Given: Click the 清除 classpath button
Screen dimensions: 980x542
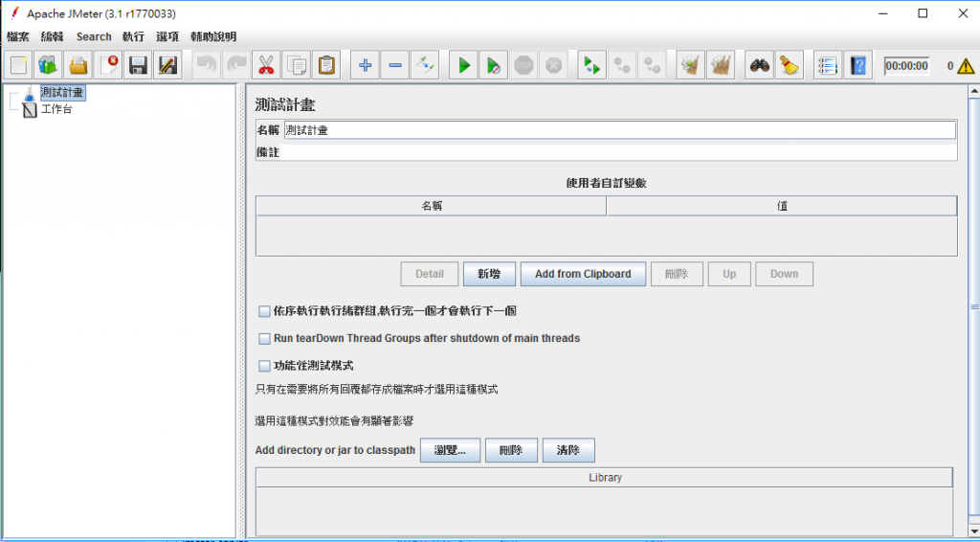Looking at the screenshot, I should click(x=568, y=450).
